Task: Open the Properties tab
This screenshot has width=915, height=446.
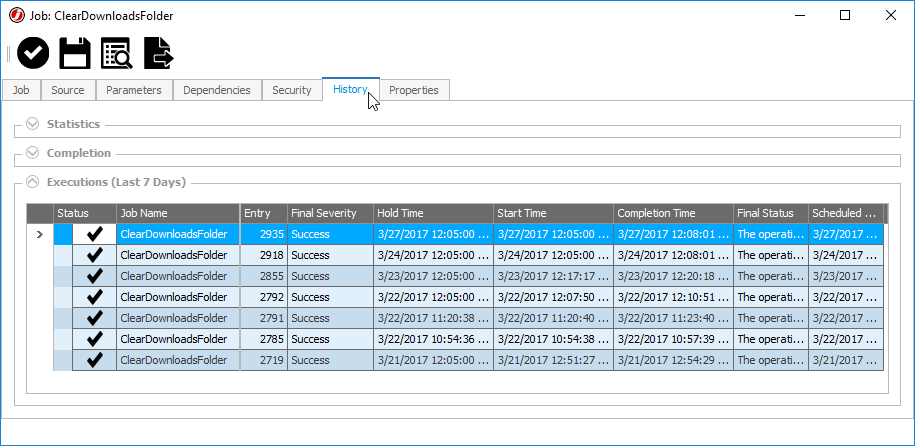Action: click(414, 90)
